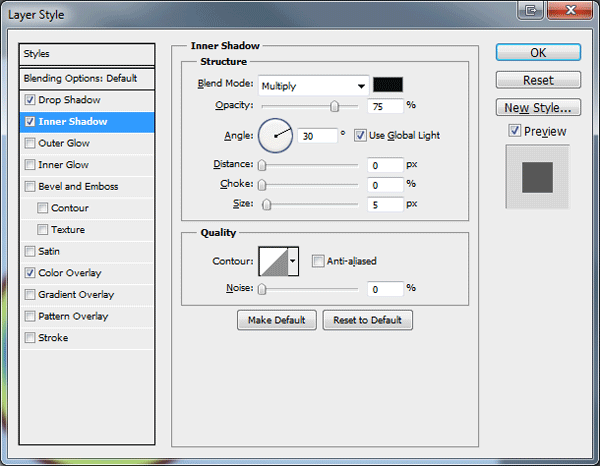
Task: Open the black shadow color swatch
Action: 388,85
